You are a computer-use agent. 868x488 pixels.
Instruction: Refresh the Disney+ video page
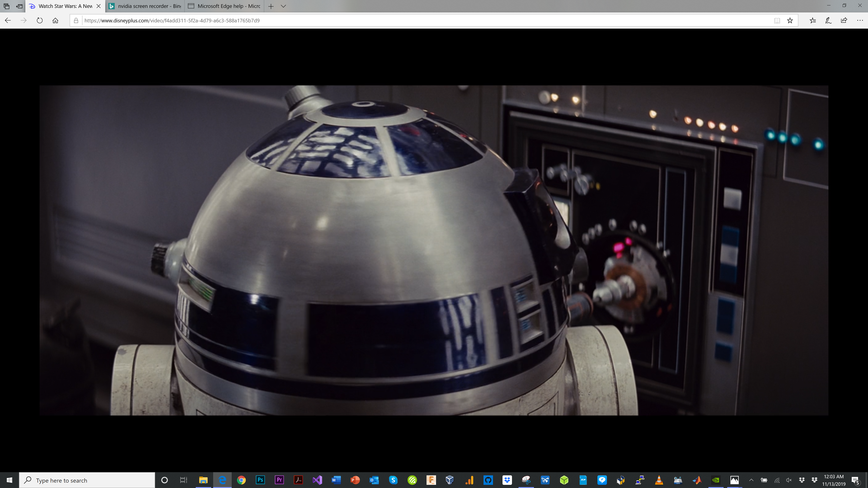[40, 21]
